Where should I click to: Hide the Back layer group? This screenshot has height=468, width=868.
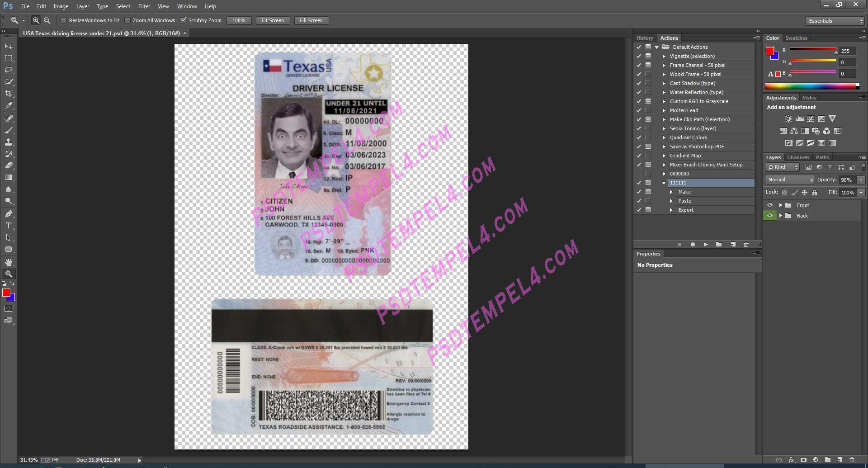pyautogui.click(x=770, y=216)
